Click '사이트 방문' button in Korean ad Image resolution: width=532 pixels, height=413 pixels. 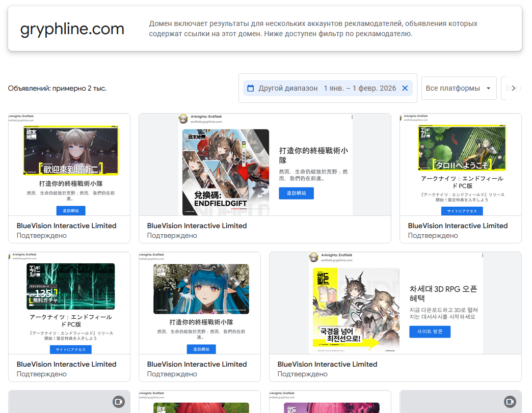coord(430,332)
